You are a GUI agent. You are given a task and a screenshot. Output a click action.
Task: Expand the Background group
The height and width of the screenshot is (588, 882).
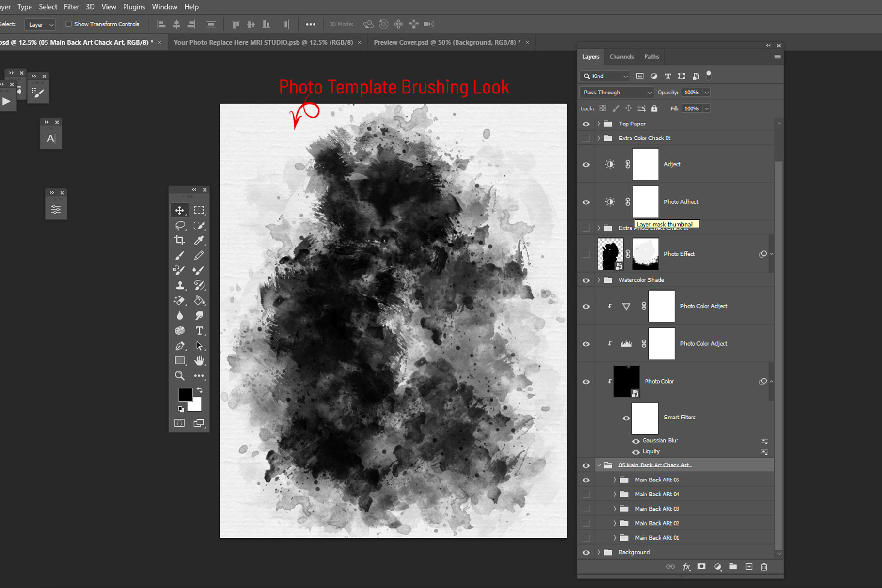pyautogui.click(x=599, y=553)
